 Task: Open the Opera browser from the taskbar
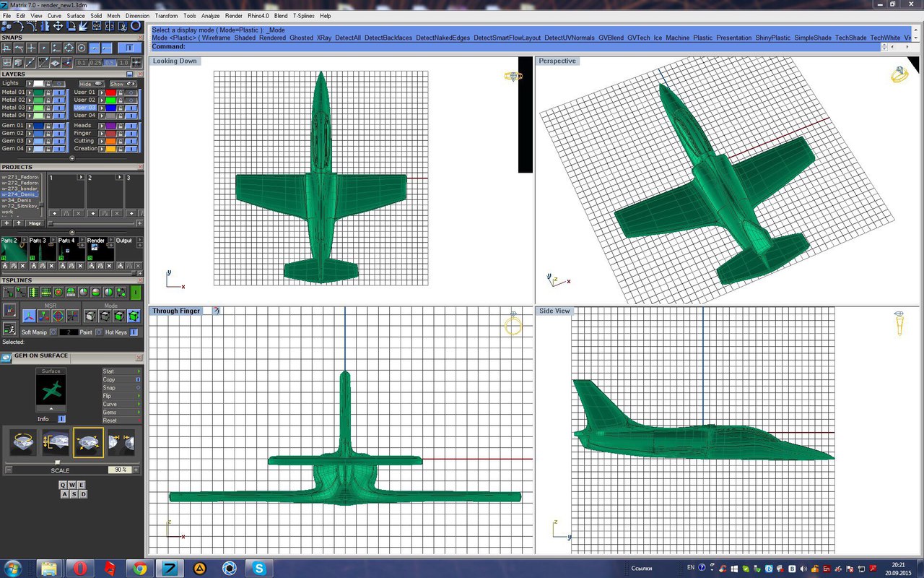[x=80, y=568]
